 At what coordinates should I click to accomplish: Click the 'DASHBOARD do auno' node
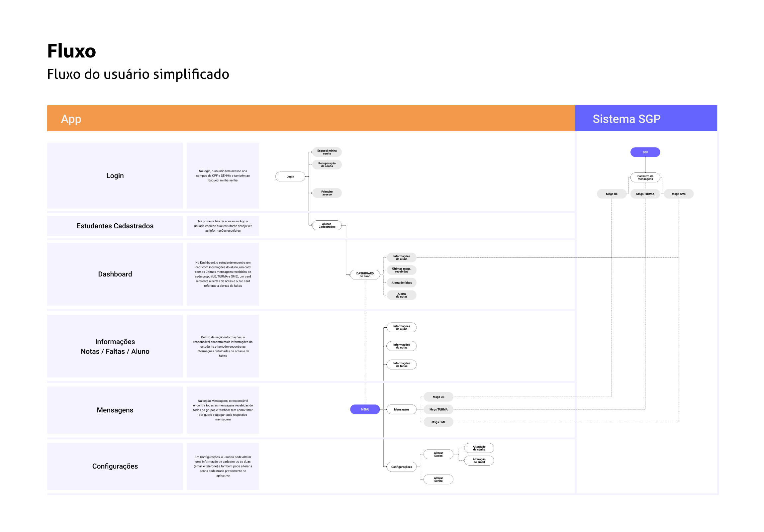[365, 275]
